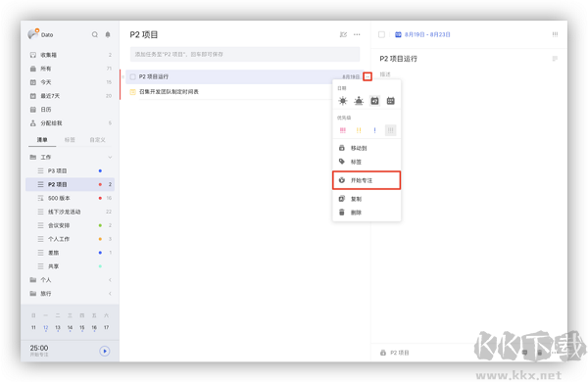Screen dimensions: 588x382
Task: Set date to today sun icon
Action: coord(343,101)
